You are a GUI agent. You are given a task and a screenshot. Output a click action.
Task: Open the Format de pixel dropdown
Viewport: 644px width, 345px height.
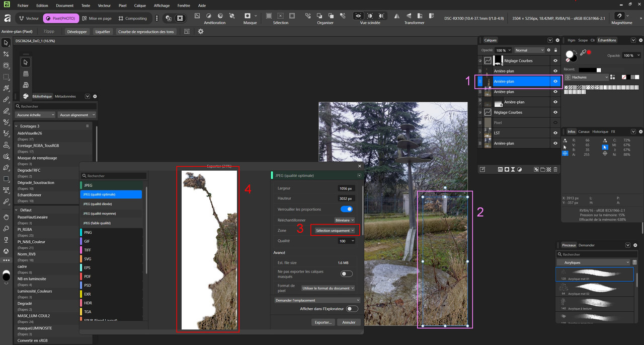(329, 288)
